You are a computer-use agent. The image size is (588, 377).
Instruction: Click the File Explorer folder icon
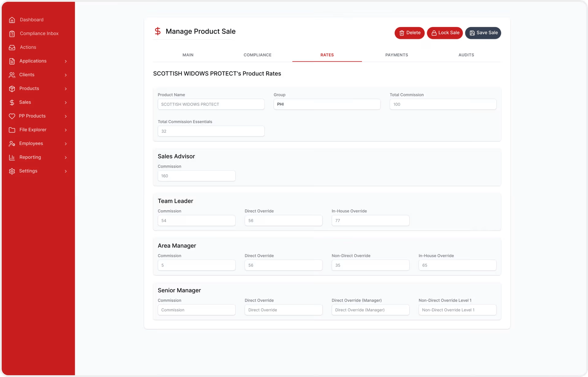12,130
